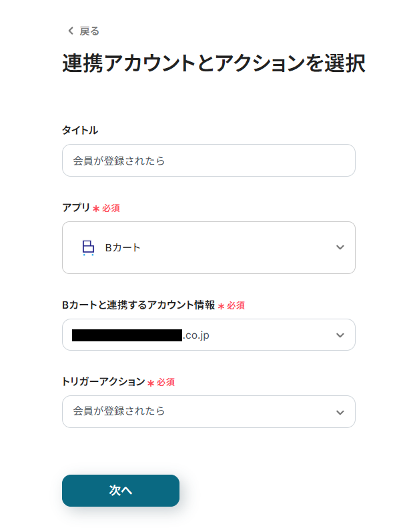The width and height of the screenshot is (419, 532).
Task: Click the Bカートと連携するアカウント情報 label
Action: click(138, 305)
